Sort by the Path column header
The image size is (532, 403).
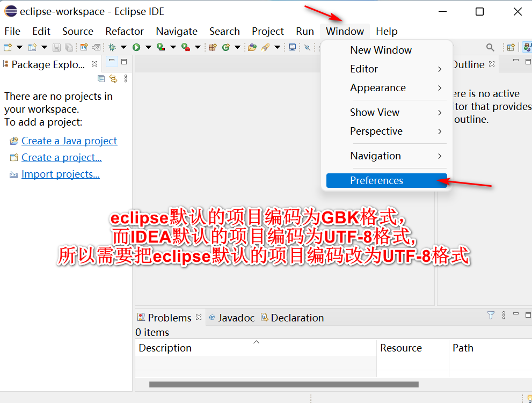tap(491, 348)
